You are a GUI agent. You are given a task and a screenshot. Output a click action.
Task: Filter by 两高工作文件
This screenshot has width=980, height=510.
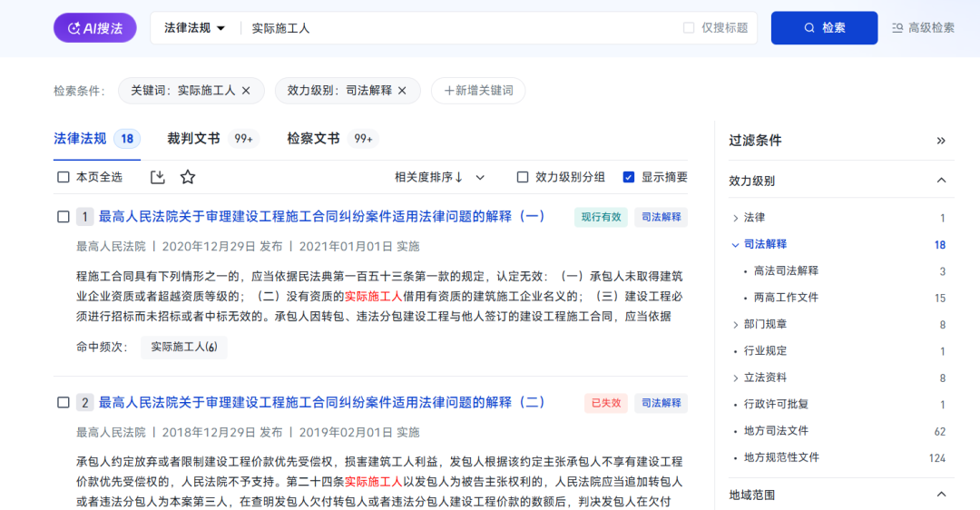(786, 299)
